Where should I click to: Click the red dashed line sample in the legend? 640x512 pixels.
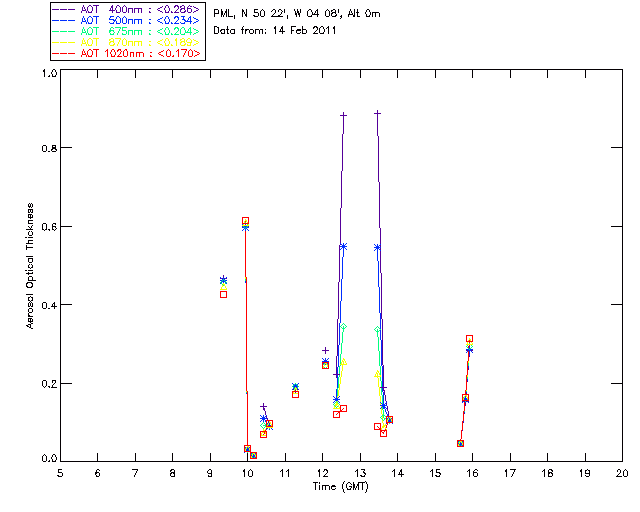tap(64, 53)
